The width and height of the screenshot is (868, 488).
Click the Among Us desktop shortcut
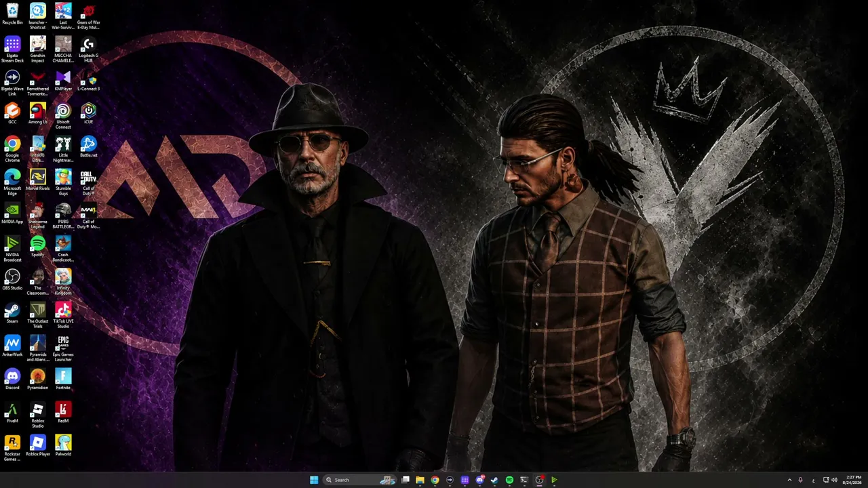click(38, 114)
